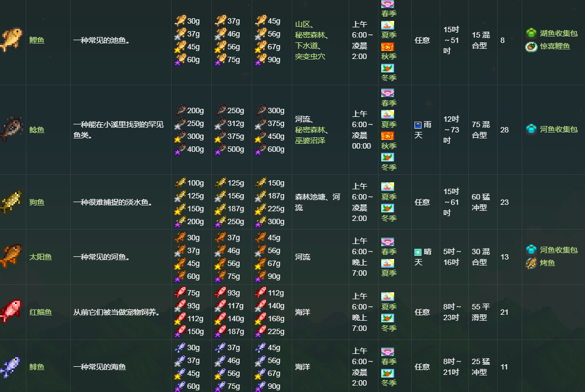This screenshot has height=392, width=585.
Task: Click the 夏季 link in 红鲷鱼 row
Action: coord(389,307)
